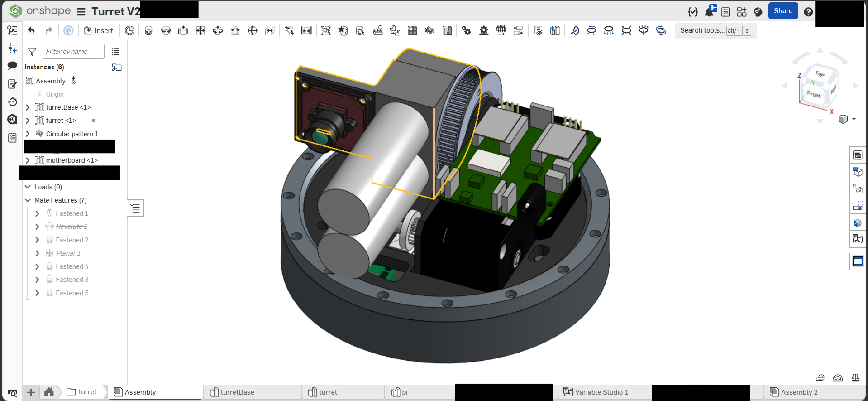
Task: Open the Help question mark
Action: pyautogui.click(x=808, y=12)
